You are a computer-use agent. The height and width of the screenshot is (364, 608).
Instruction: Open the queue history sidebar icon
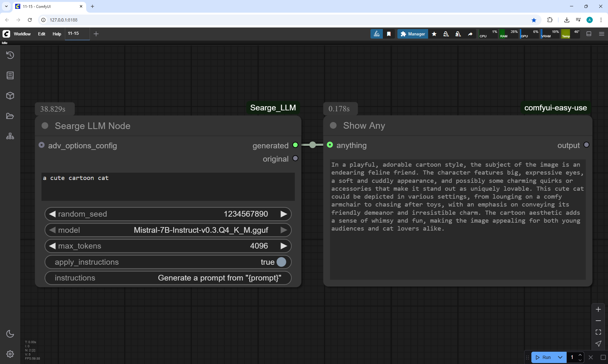(x=10, y=55)
